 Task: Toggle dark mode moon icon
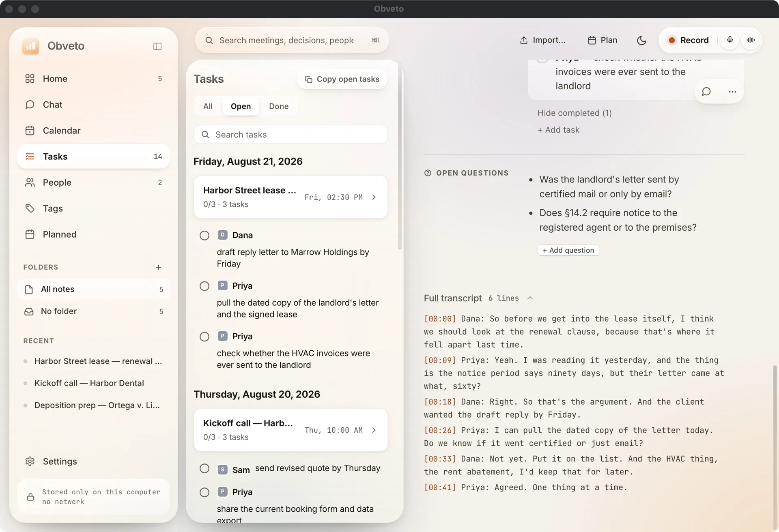pyautogui.click(x=641, y=40)
